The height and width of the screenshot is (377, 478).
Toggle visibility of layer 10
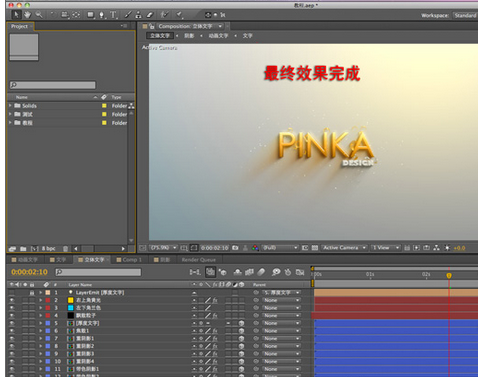pyautogui.click(x=12, y=361)
